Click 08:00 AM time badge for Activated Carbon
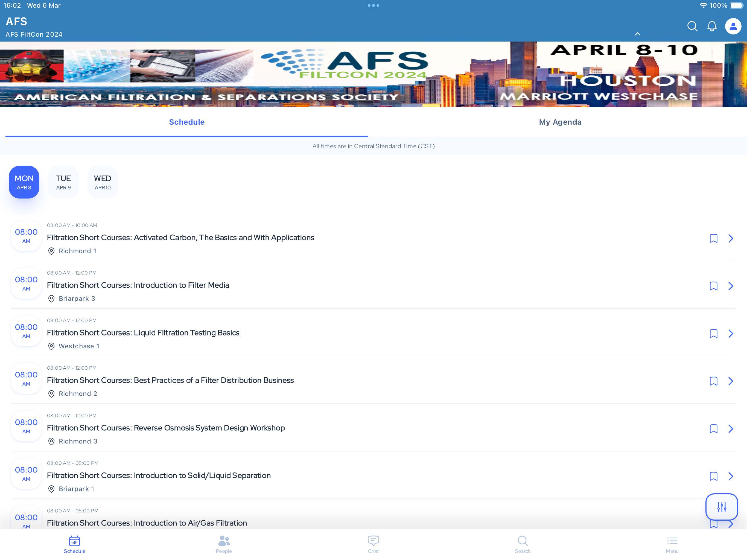The image size is (747, 560). pos(26,236)
